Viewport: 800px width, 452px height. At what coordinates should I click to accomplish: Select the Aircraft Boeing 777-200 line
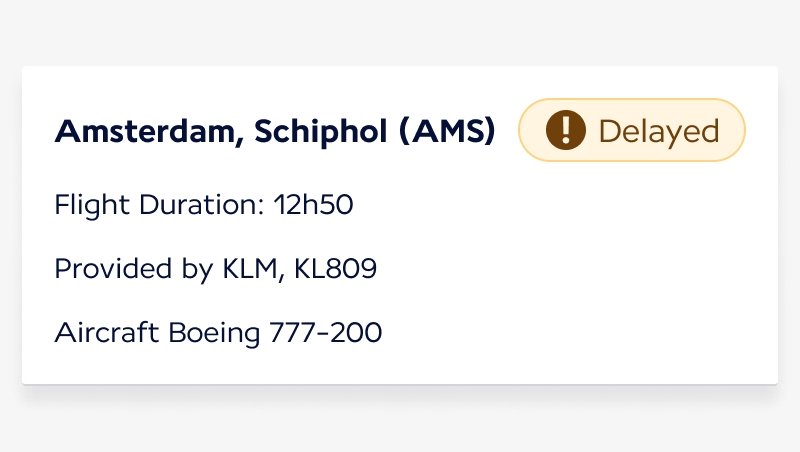pyautogui.click(x=218, y=333)
